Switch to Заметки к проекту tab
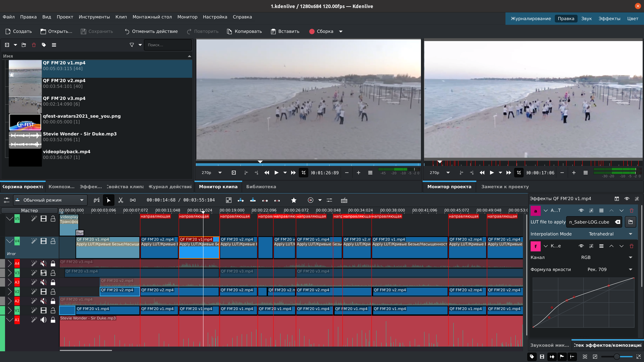The width and height of the screenshot is (644, 362). point(505,187)
